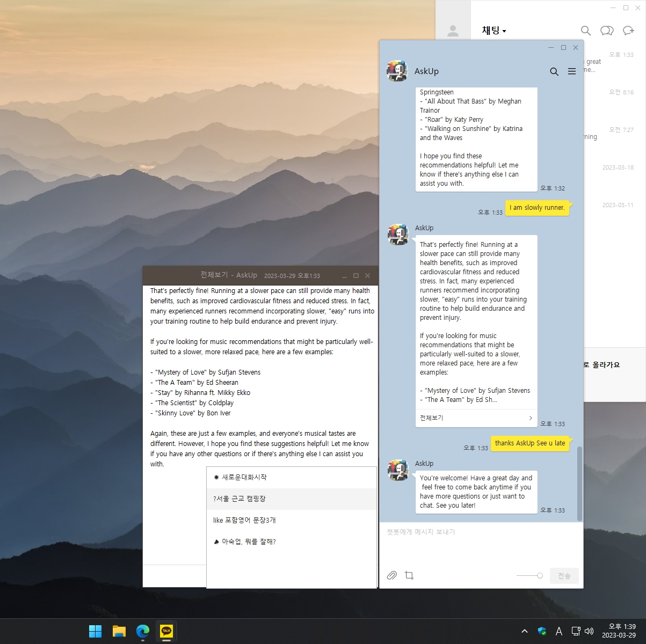This screenshot has height=644, width=646.
Task: Search chats in KakaoTalk main window
Action: click(586, 31)
